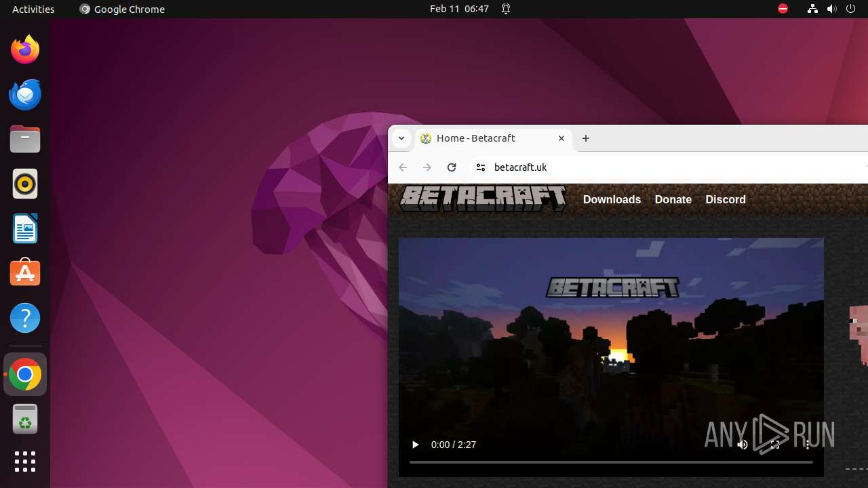The image size is (868, 488).
Task: Open a new Chrome tab
Action: click(586, 138)
